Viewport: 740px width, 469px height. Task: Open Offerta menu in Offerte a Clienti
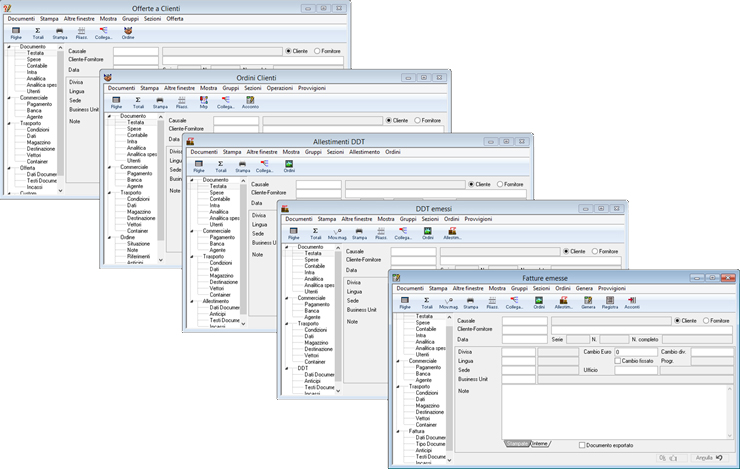pyautogui.click(x=175, y=19)
